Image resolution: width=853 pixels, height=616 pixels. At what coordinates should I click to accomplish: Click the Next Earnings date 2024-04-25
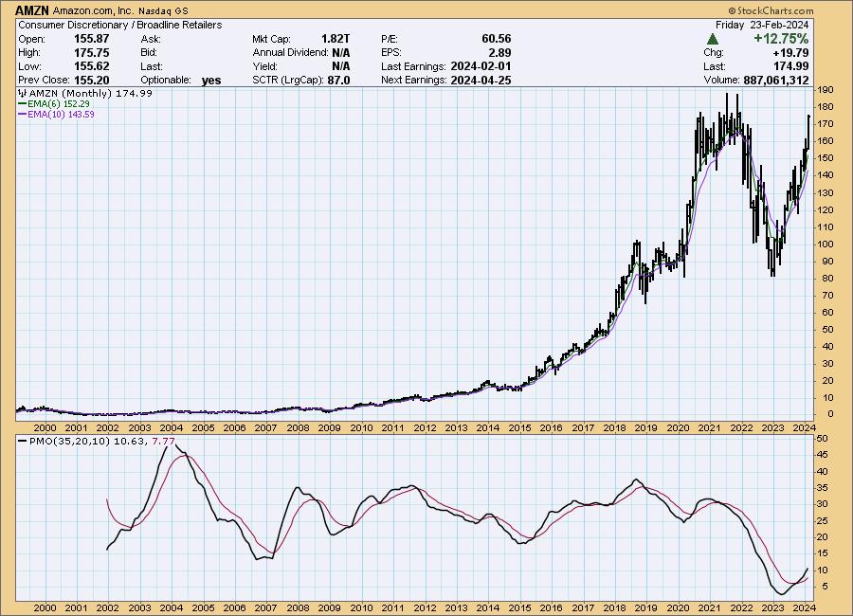pos(481,80)
